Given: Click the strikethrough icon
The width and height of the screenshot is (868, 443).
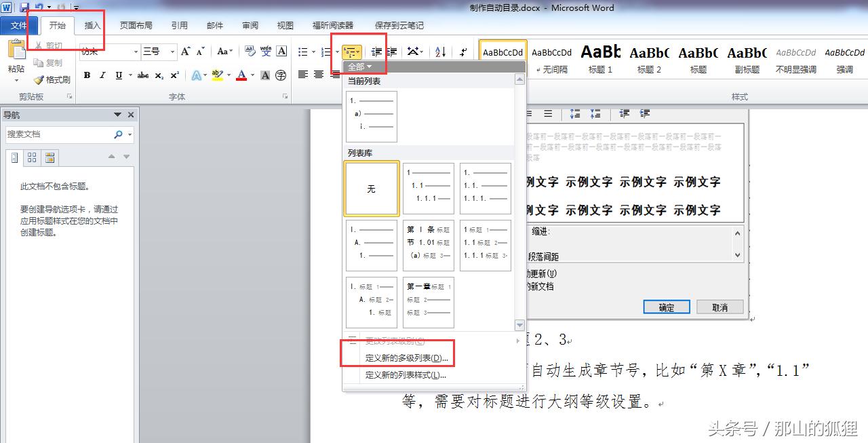Looking at the screenshot, I should click(144, 75).
